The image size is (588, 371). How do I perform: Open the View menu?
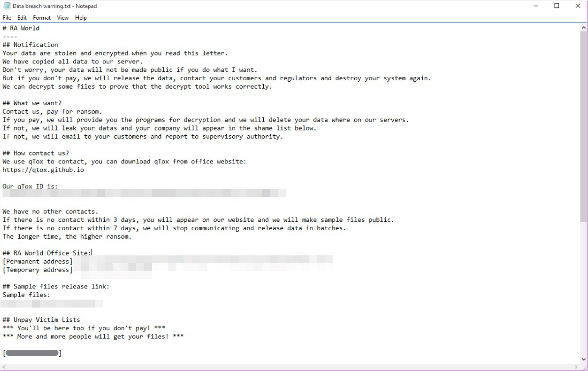62,18
